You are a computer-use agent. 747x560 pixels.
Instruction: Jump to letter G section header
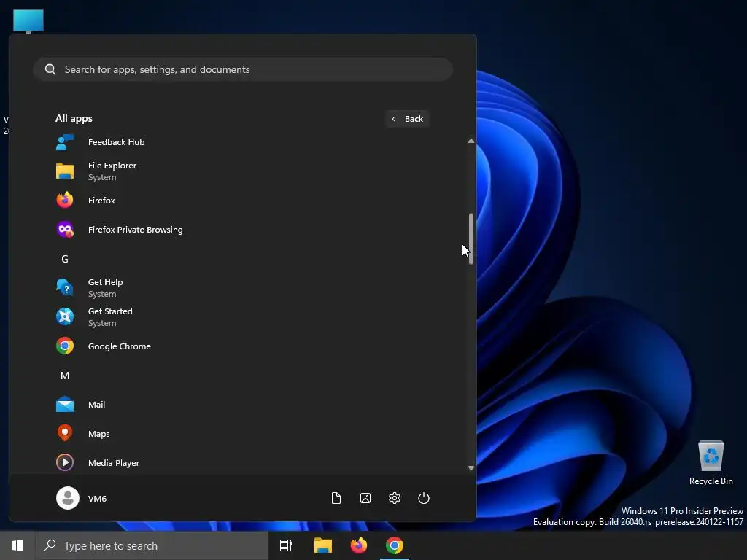pos(65,259)
